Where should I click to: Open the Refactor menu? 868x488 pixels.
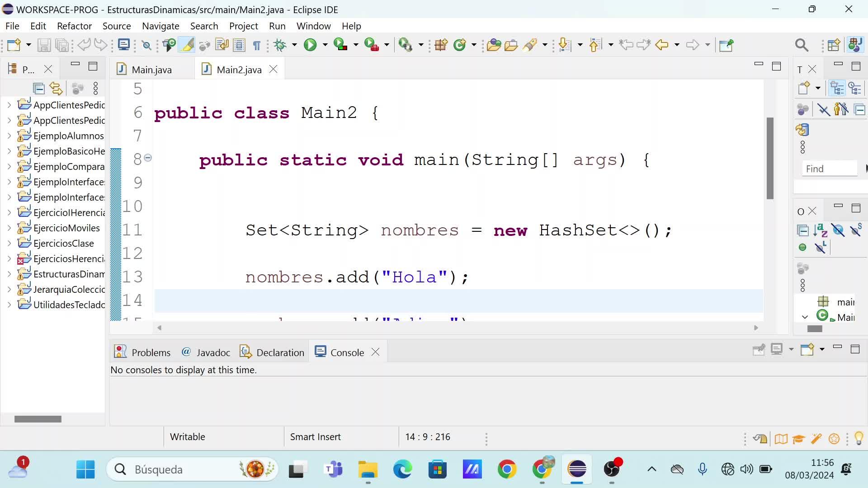pyautogui.click(x=74, y=26)
